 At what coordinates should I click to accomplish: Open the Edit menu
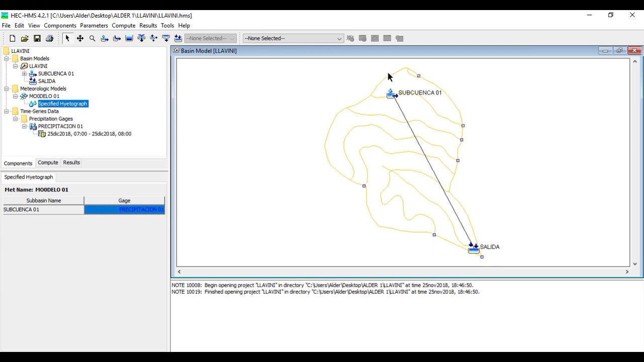(x=19, y=26)
